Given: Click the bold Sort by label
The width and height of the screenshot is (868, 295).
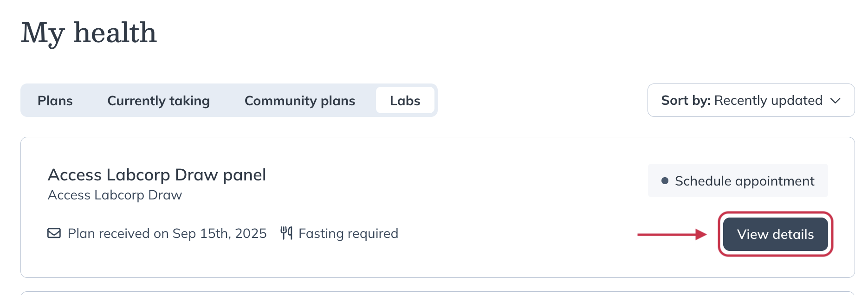Looking at the screenshot, I should click(686, 100).
